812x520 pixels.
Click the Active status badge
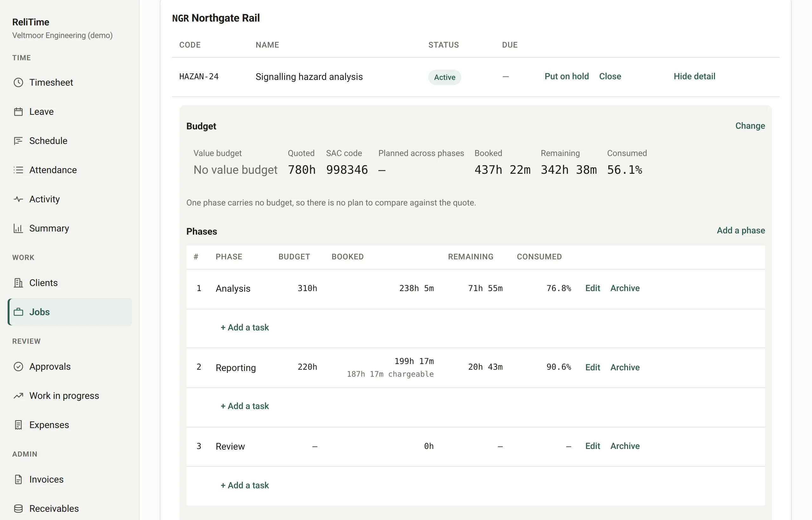point(444,77)
